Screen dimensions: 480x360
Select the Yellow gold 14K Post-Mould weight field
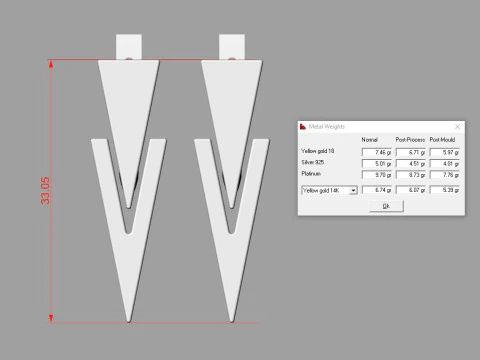coord(445,190)
